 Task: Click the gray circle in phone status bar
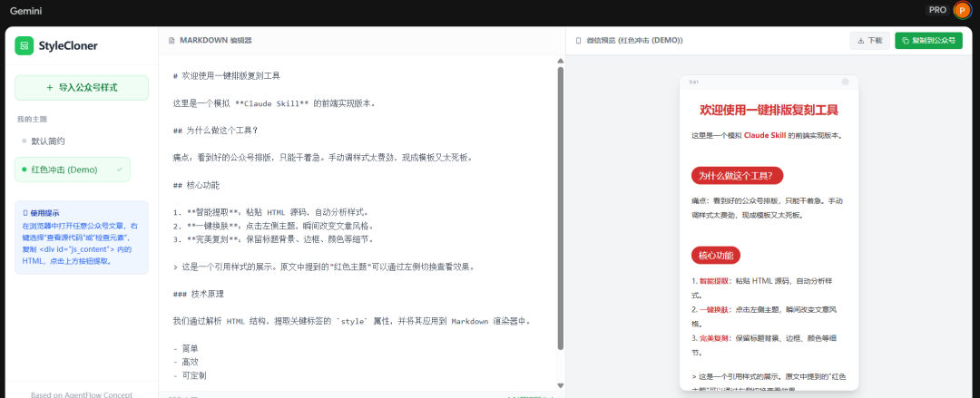coord(846,82)
